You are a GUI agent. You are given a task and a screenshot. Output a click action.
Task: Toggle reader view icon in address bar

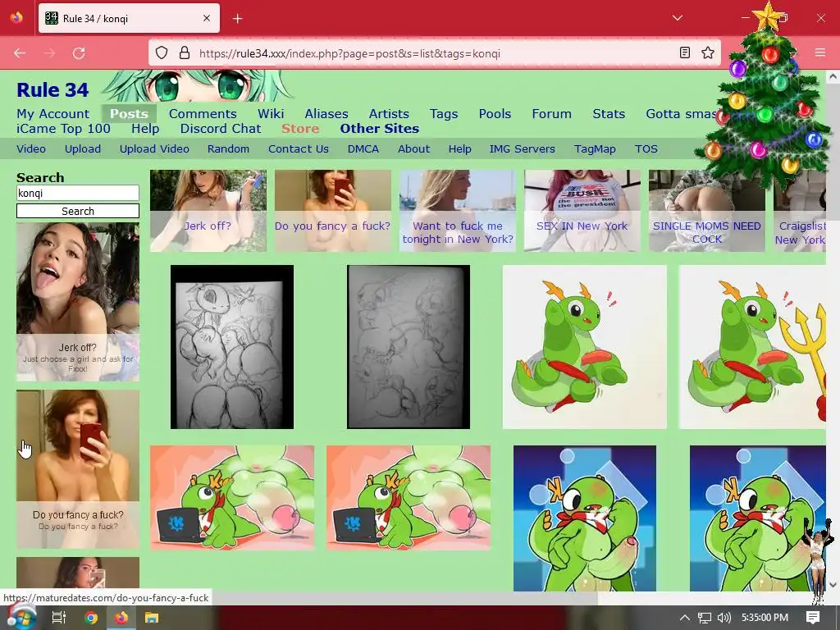coord(685,52)
